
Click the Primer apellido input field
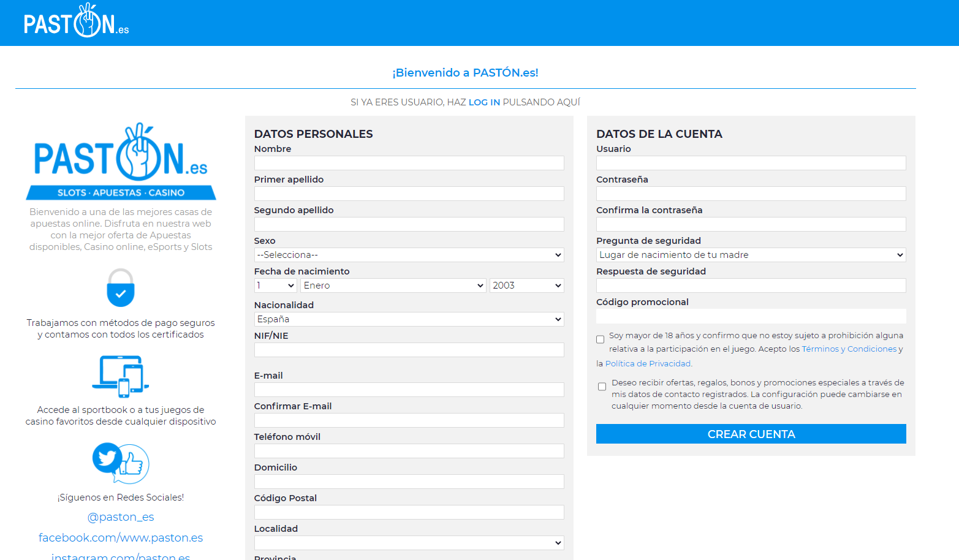pyautogui.click(x=409, y=194)
